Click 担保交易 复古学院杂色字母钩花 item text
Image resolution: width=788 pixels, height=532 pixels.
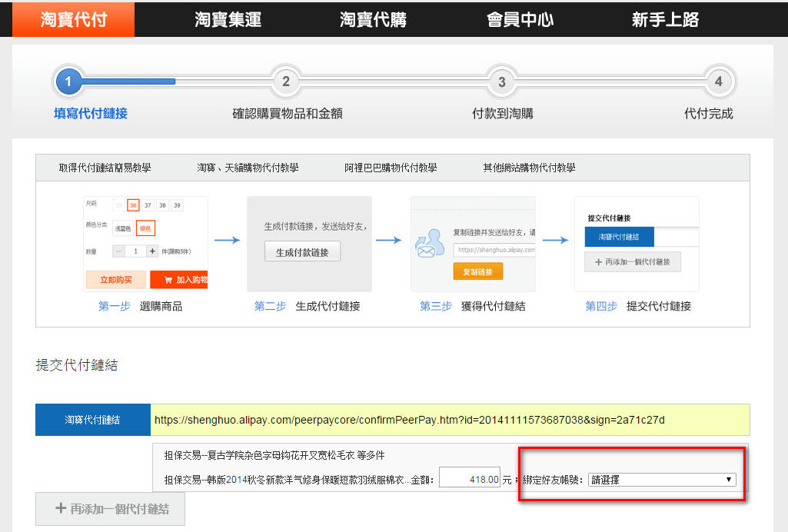tap(274, 455)
